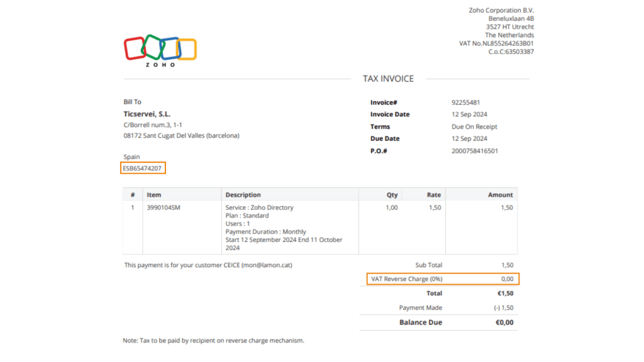
Task: Click the Qty column header
Action: [392, 195]
